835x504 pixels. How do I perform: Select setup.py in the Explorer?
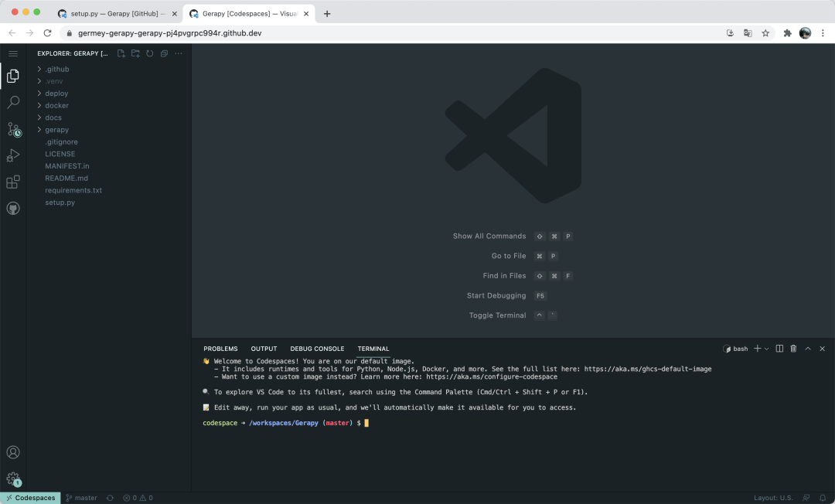[59, 202]
